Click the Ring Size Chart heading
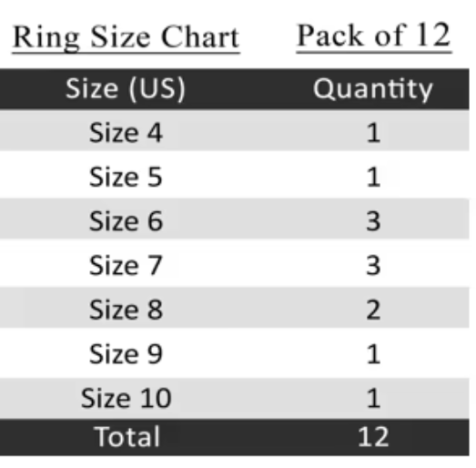The height and width of the screenshot is (468, 476). point(126,38)
